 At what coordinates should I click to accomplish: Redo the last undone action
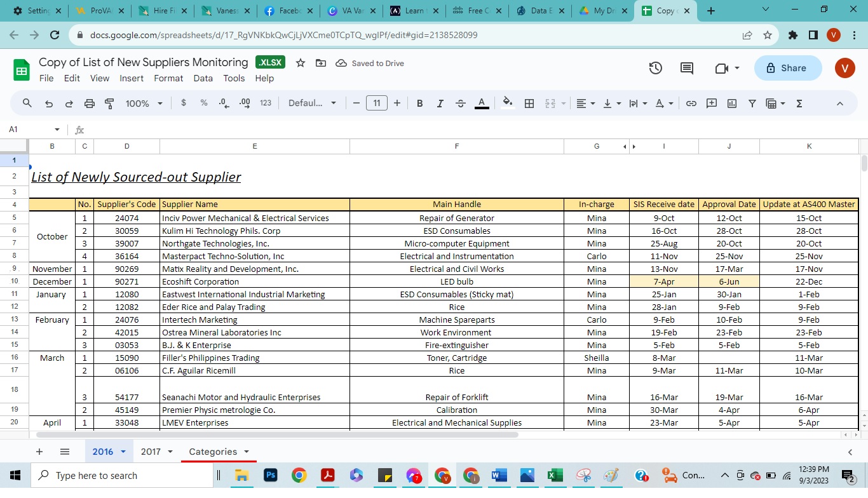69,104
